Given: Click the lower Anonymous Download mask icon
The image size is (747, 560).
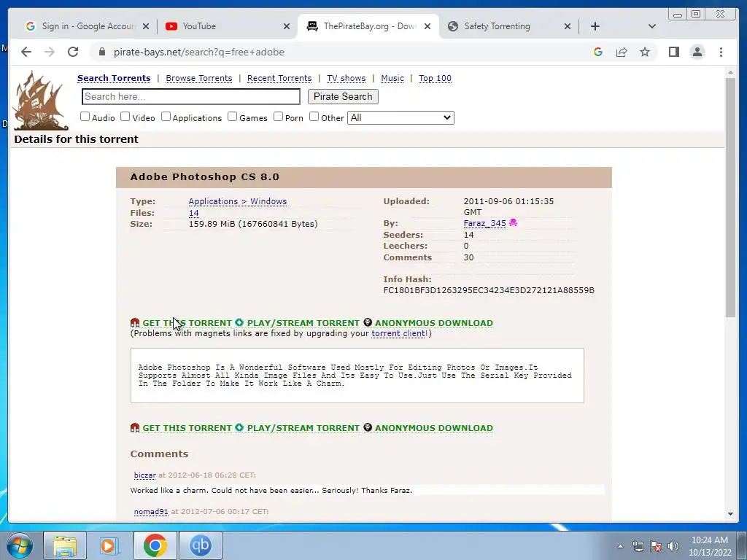Looking at the screenshot, I should pyautogui.click(x=368, y=427).
